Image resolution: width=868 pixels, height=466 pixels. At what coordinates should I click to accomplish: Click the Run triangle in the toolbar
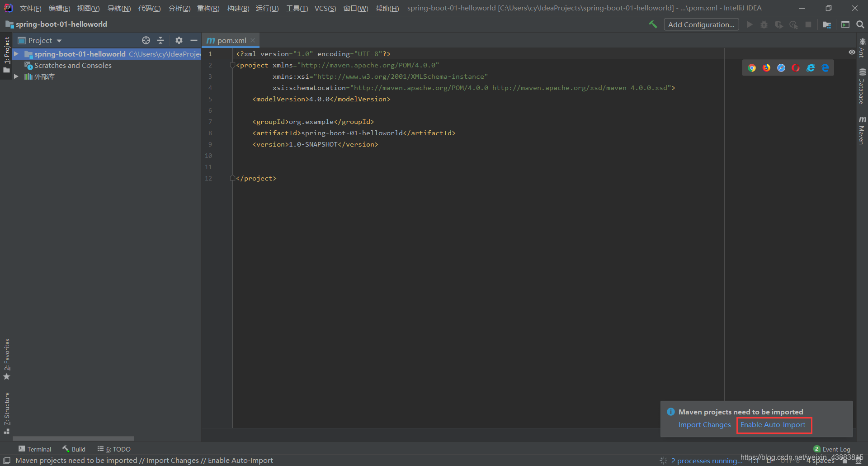point(750,24)
